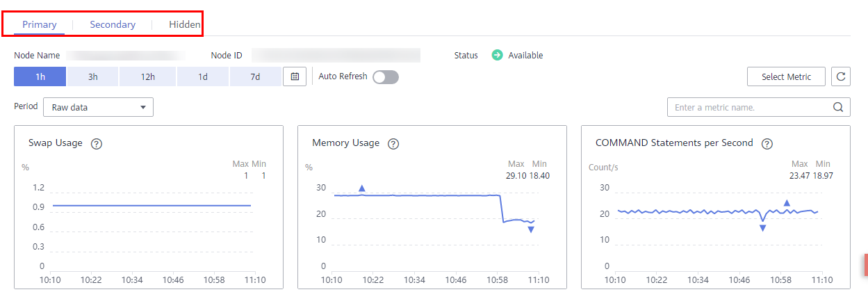Open help tooltip for Swap Usage
The width and height of the screenshot is (868, 292).
[97, 144]
